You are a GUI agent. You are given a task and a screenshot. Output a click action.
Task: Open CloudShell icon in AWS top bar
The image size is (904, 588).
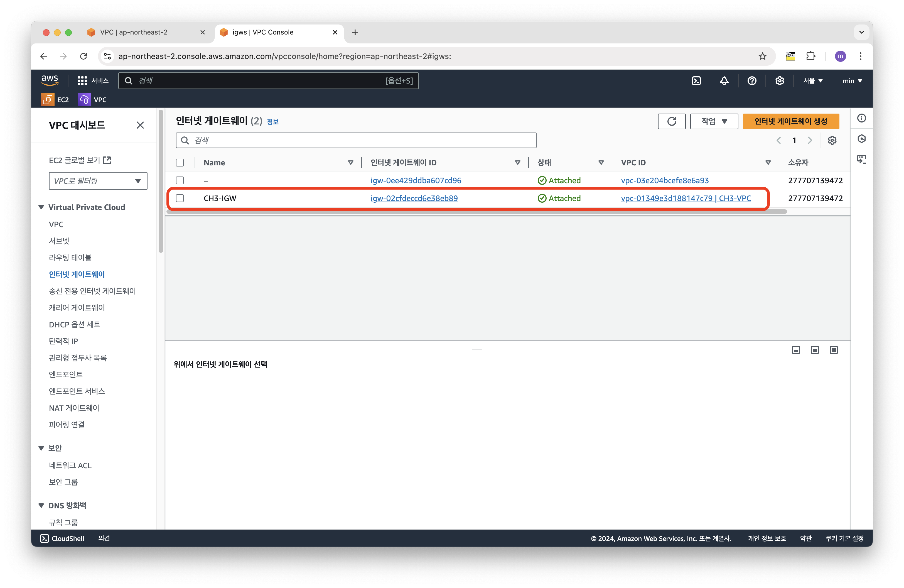tap(696, 81)
